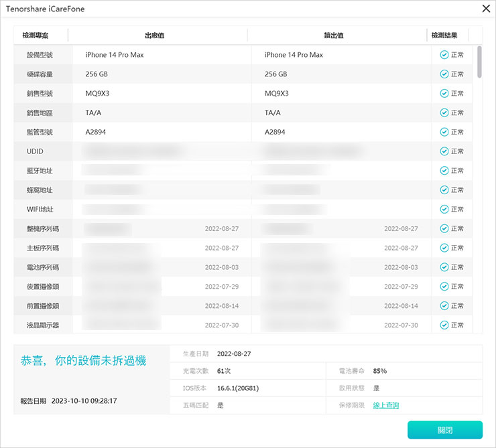Click the check icon in the 後置攝像頭 row
The image size is (496, 448).
coord(444,286)
